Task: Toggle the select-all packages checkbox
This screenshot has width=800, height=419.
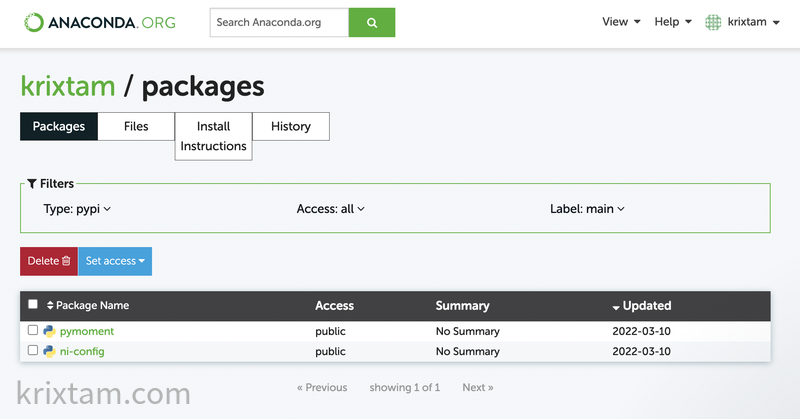Action: tap(33, 305)
